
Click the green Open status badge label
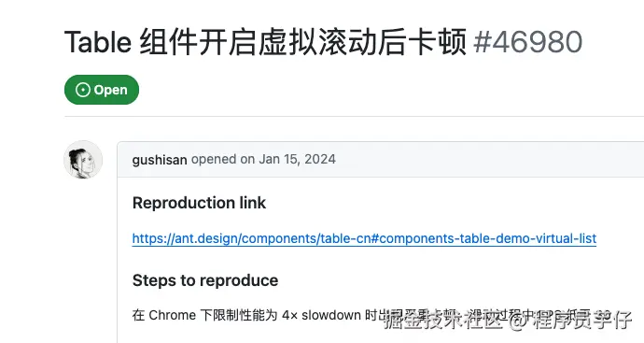pyautogui.click(x=102, y=90)
